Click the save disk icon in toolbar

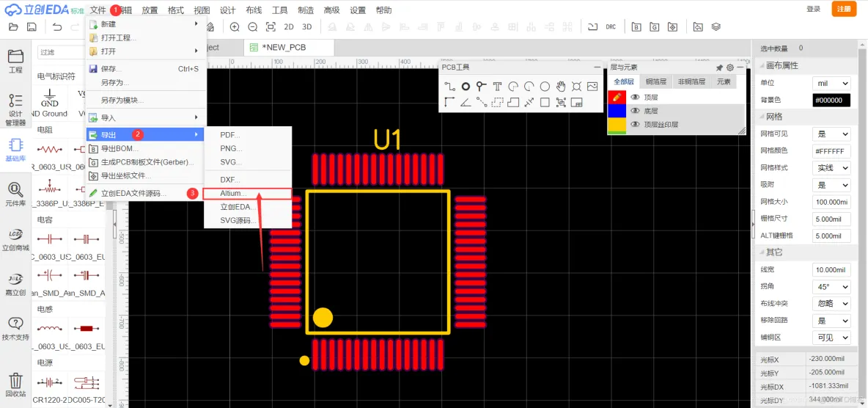tap(32, 26)
